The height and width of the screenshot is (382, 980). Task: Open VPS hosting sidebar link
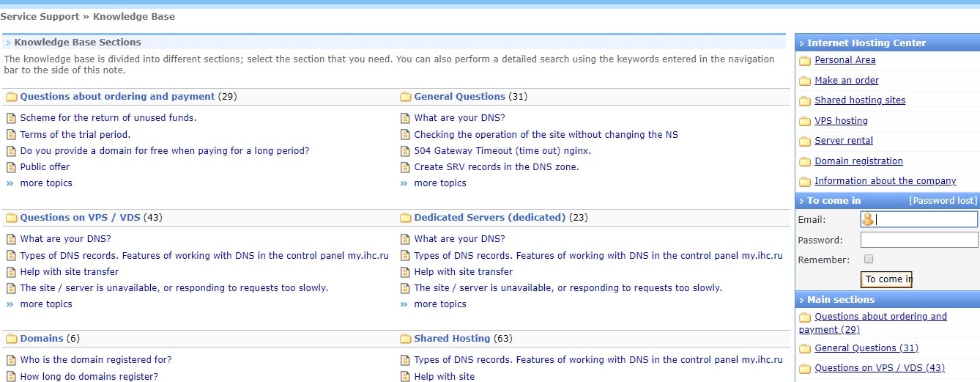[x=841, y=121]
